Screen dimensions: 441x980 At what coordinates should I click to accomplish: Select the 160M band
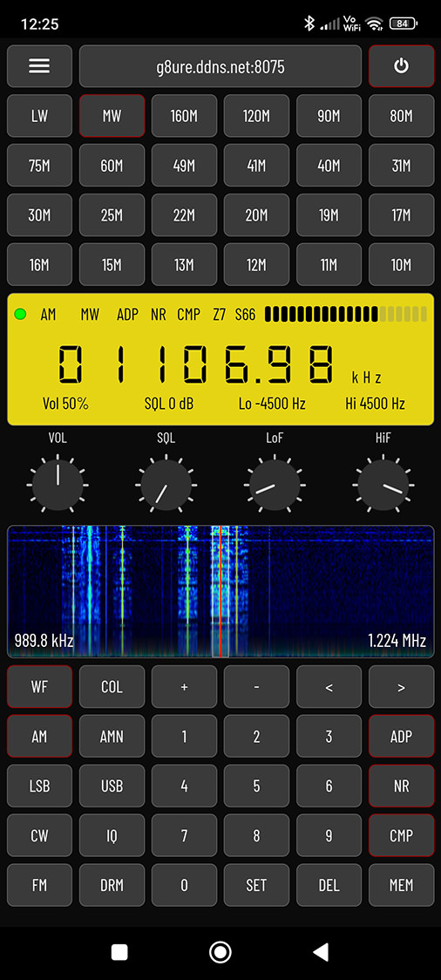coord(184,116)
